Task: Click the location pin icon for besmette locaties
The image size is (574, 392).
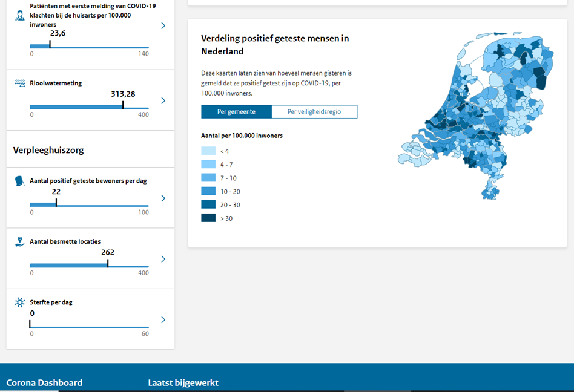Action: point(20,241)
